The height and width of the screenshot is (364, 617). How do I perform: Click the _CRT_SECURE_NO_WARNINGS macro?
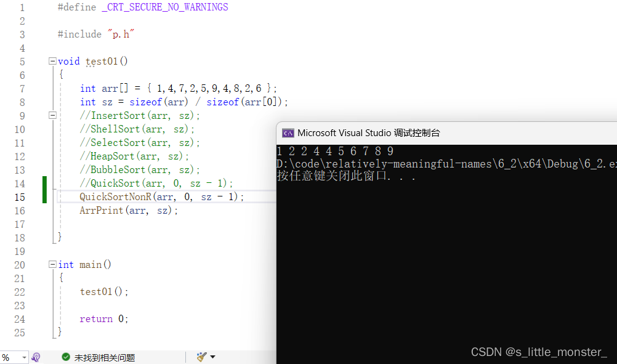pos(164,7)
